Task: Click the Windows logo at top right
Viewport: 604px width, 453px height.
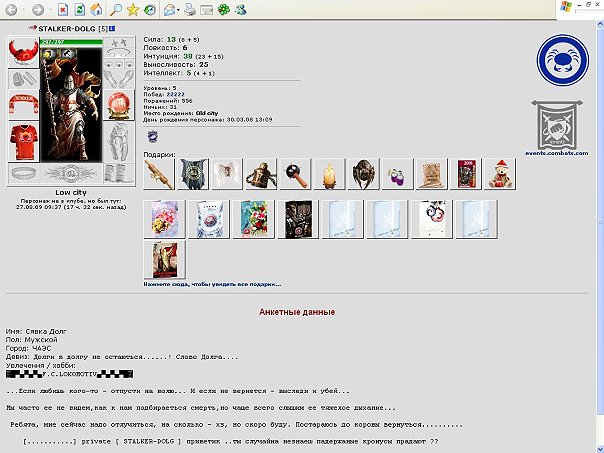Action: click(x=566, y=7)
